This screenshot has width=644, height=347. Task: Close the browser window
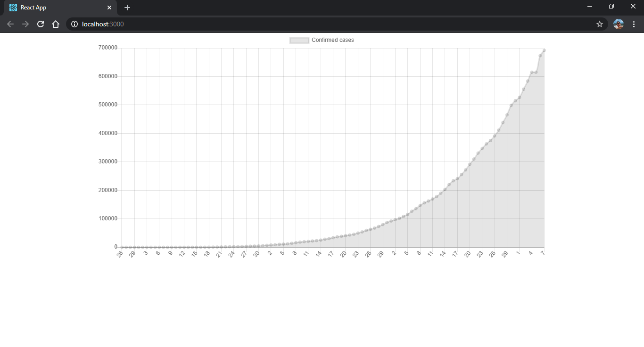633,6
